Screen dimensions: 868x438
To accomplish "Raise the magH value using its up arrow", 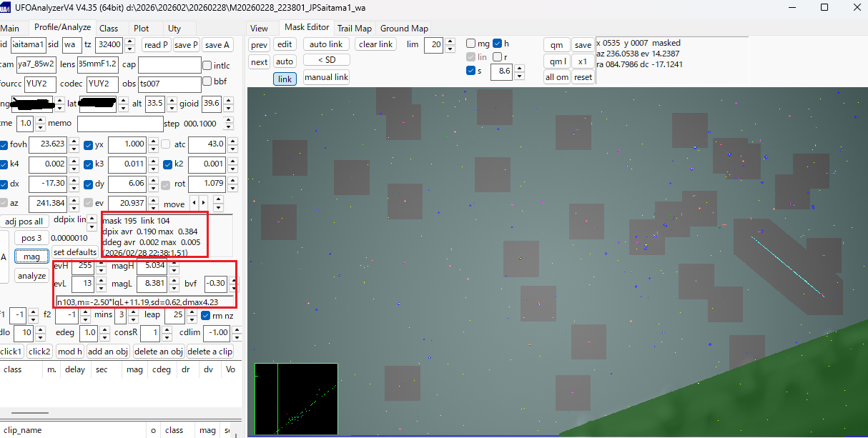I will pos(175,263).
